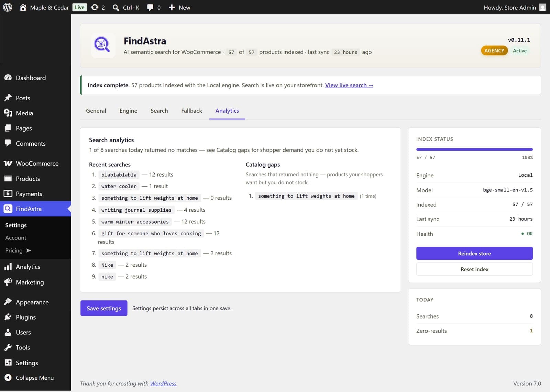
Task: Open FindAstra Settings submenu item
Action: tap(16, 225)
